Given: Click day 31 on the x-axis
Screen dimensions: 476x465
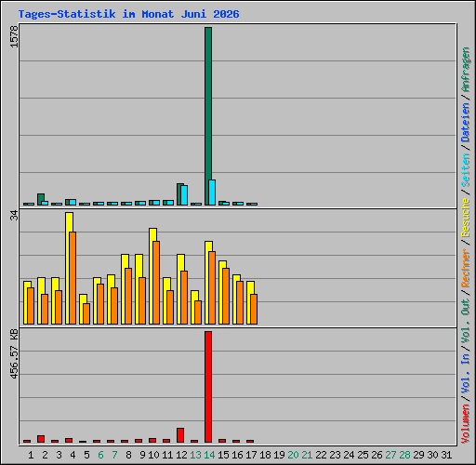Looking at the screenshot, I should click(x=446, y=455).
